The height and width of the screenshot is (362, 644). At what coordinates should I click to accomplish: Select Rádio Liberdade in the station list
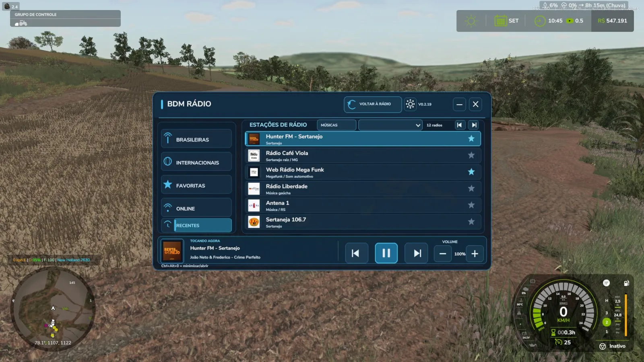[363, 189]
